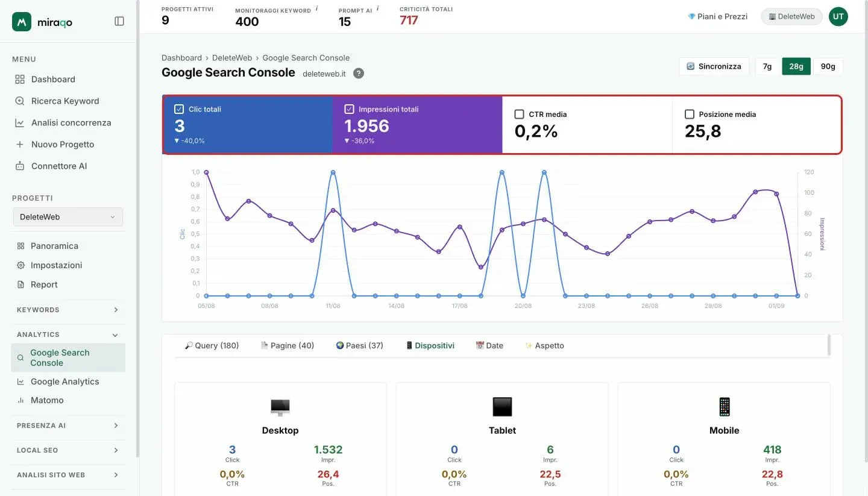Open Dashboard via its sidebar grid icon
868x496 pixels.
20,79
